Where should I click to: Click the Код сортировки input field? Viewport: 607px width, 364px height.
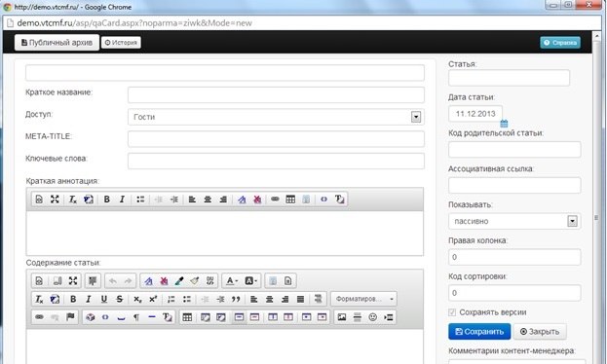click(514, 293)
